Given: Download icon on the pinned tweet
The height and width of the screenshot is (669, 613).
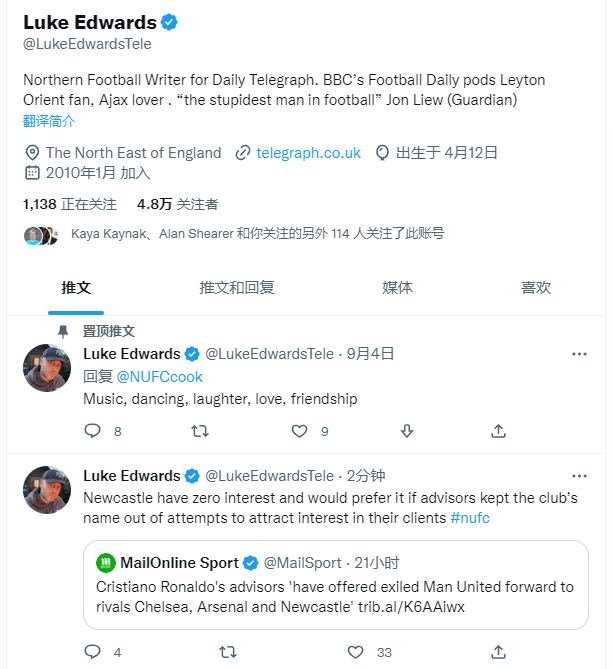Looking at the screenshot, I should [x=407, y=431].
